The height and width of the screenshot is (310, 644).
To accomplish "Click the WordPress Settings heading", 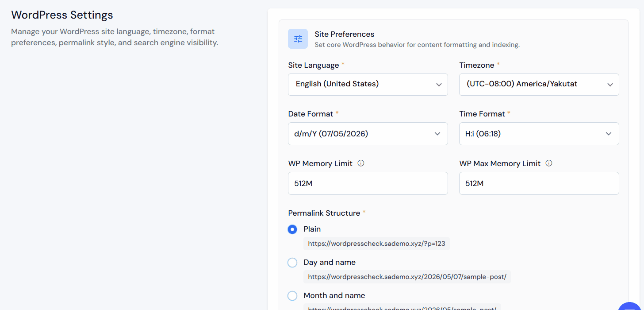I will pyautogui.click(x=62, y=15).
